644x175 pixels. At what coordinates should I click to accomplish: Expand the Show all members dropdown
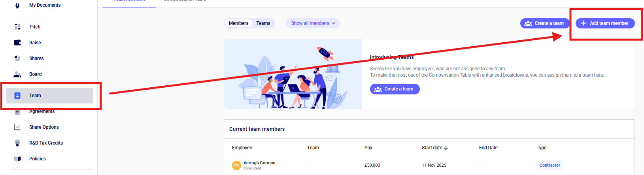coord(313,23)
